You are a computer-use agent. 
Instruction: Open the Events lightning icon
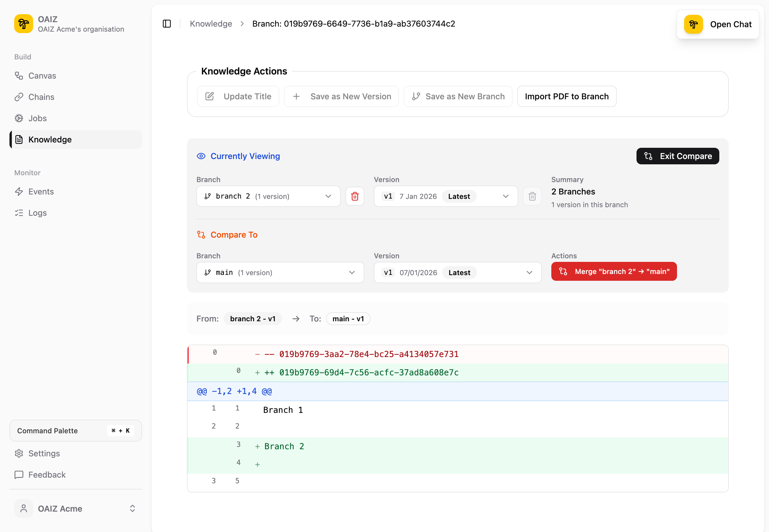[19, 192]
